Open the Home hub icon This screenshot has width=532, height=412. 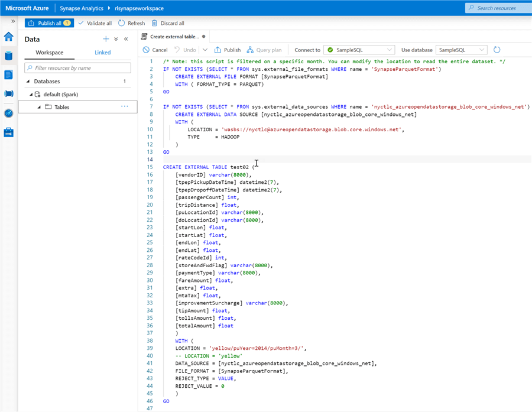9,37
